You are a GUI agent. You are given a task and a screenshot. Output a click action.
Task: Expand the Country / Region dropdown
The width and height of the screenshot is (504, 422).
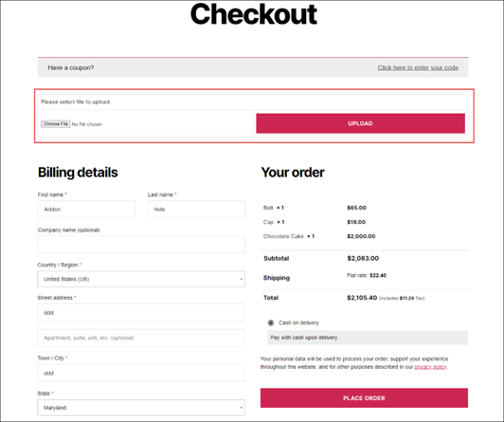pos(141,279)
